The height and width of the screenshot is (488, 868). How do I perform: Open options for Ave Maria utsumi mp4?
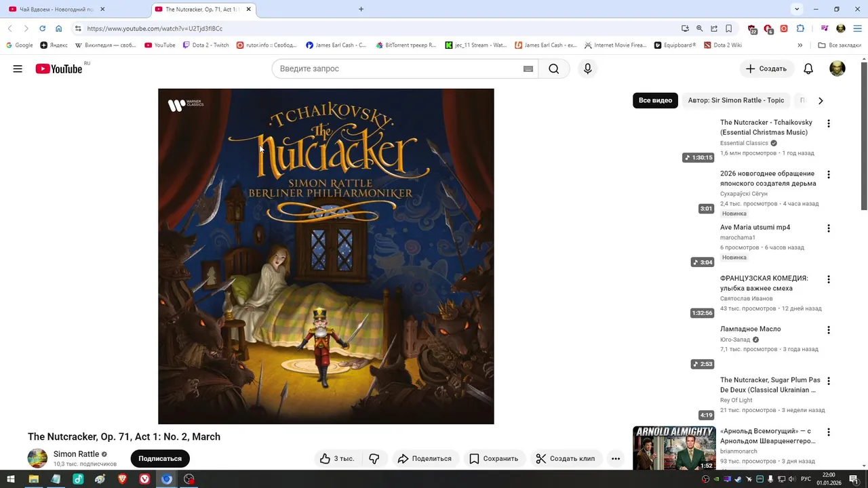(x=828, y=228)
